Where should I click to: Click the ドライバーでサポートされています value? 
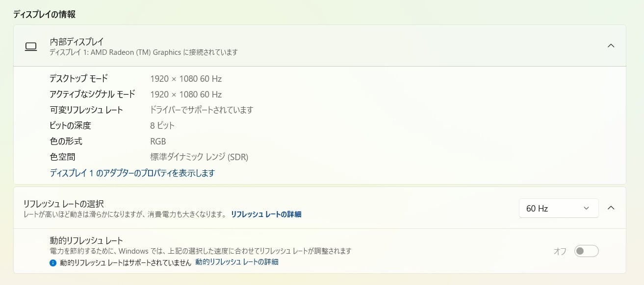(202, 110)
